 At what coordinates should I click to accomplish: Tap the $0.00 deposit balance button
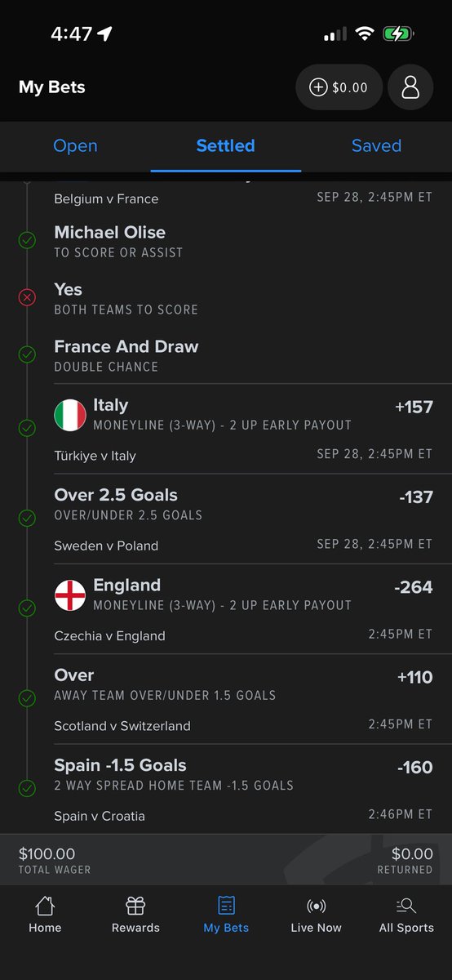(339, 87)
